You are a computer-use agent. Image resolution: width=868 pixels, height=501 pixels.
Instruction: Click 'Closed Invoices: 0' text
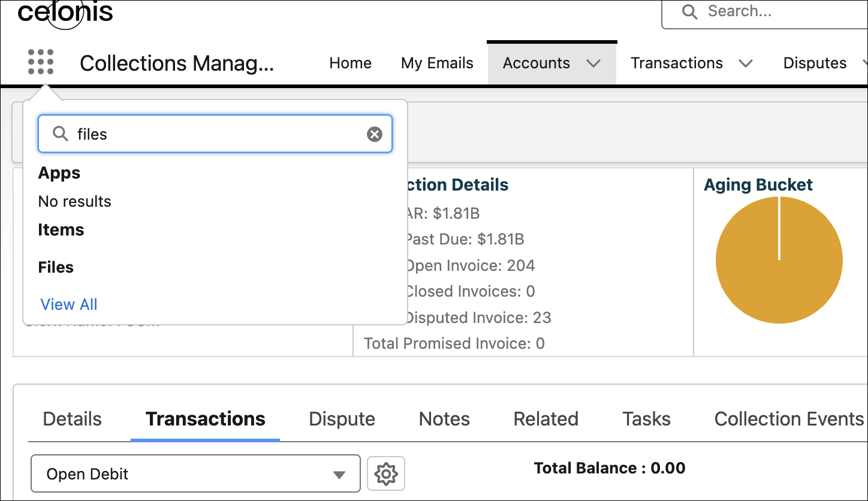point(470,292)
